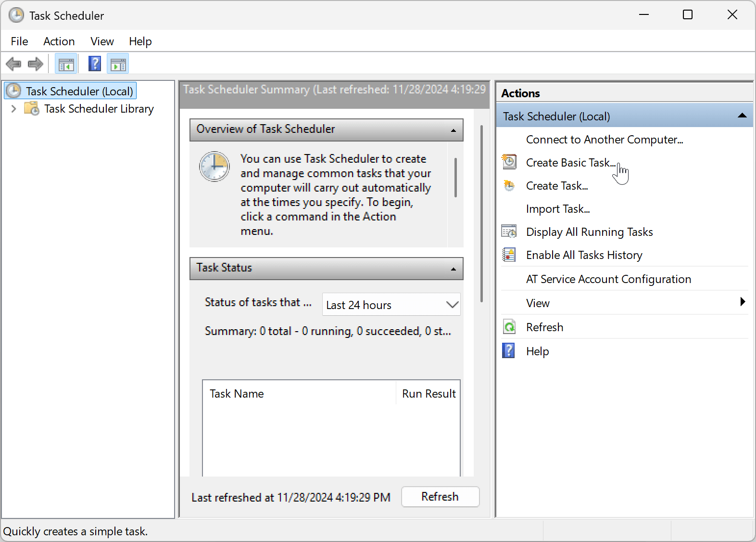Click the Refresh button below the summary
The image size is (756, 542).
pos(440,496)
